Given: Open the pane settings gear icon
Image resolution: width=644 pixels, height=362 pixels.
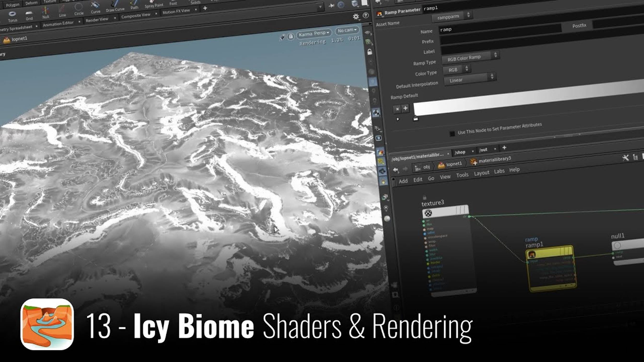Looking at the screenshot, I should click(x=356, y=17).
